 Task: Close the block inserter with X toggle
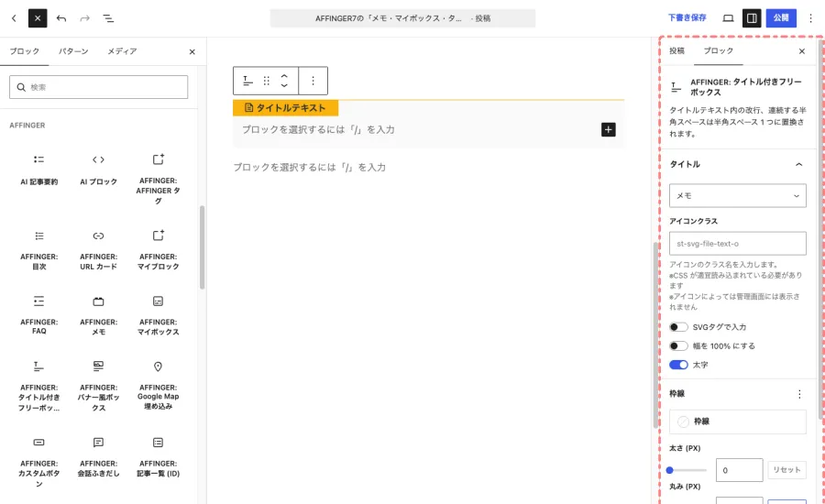click(x=38, y=18)
